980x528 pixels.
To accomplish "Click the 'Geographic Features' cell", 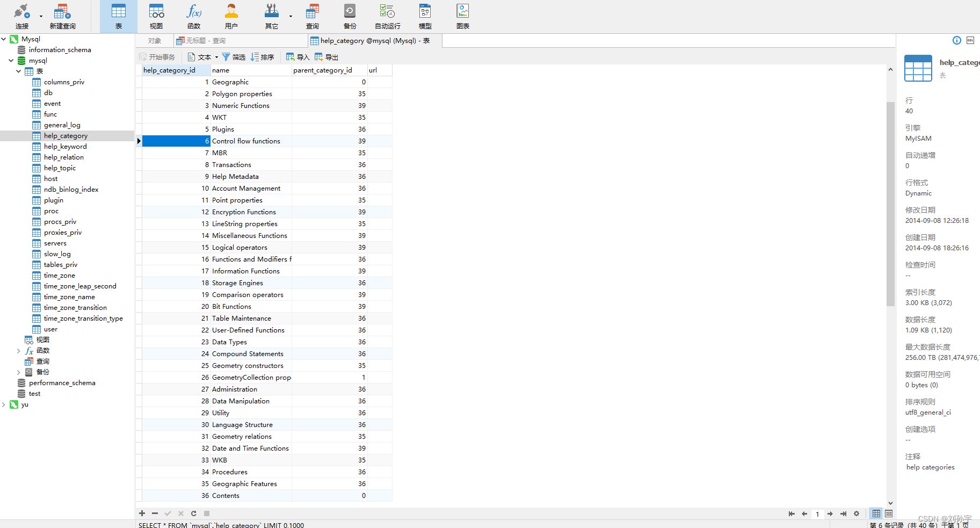I will click(251, 484).
